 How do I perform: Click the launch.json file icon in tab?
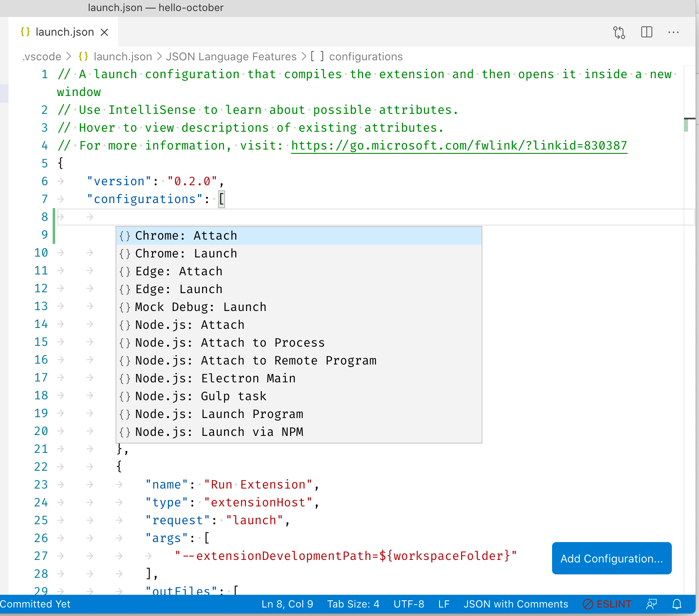25,32
